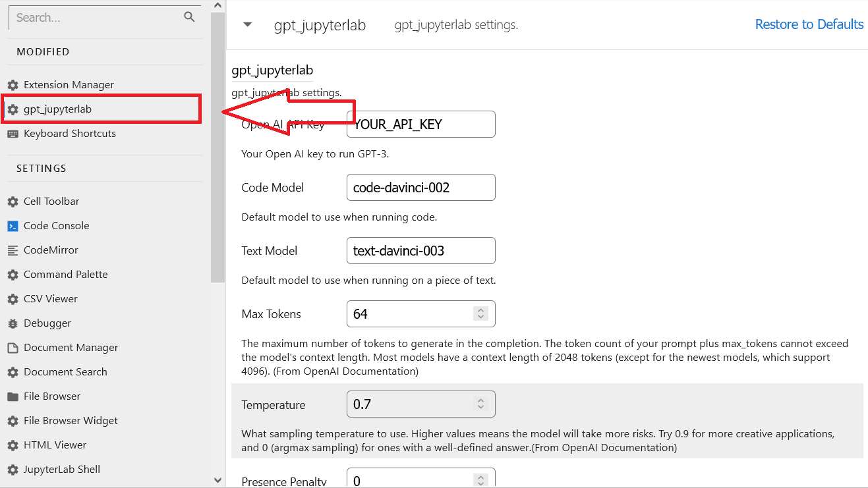Click the Text Model input field
868x488 pixels.
point(420,250)
